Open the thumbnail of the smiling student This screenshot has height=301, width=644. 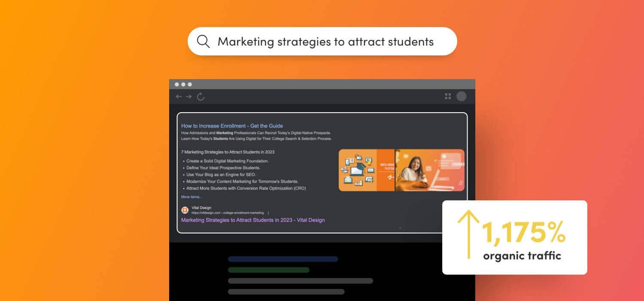[x=430, y=170]
